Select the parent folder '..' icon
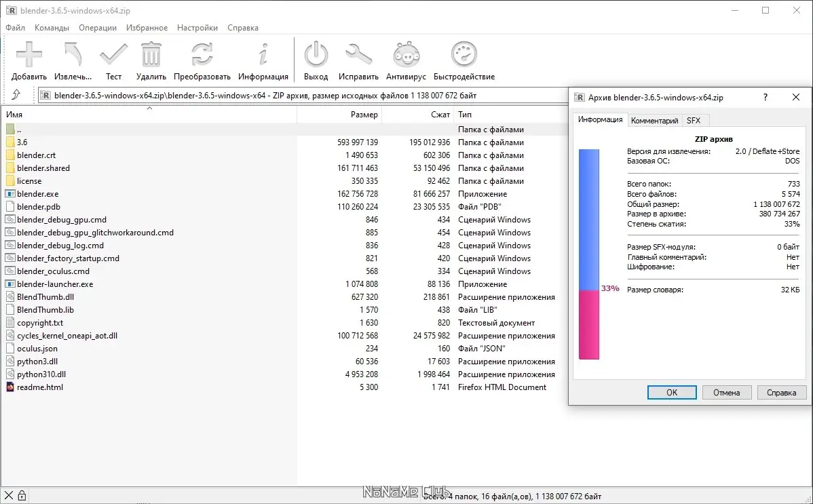 10,129
